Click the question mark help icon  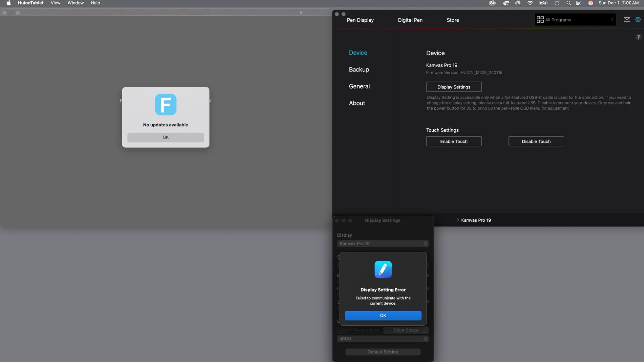pyautogui.click(x=638, y=37)
